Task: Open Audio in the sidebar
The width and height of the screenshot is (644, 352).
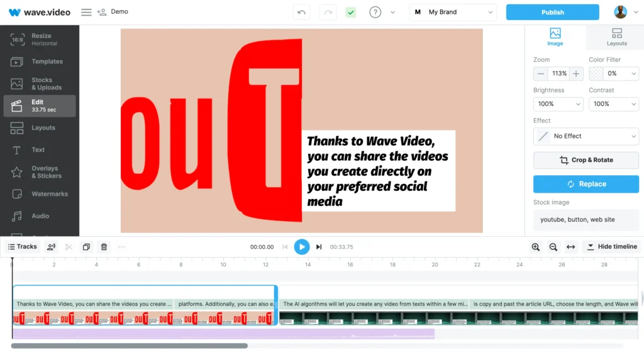Action: click(x=40, y=216)
